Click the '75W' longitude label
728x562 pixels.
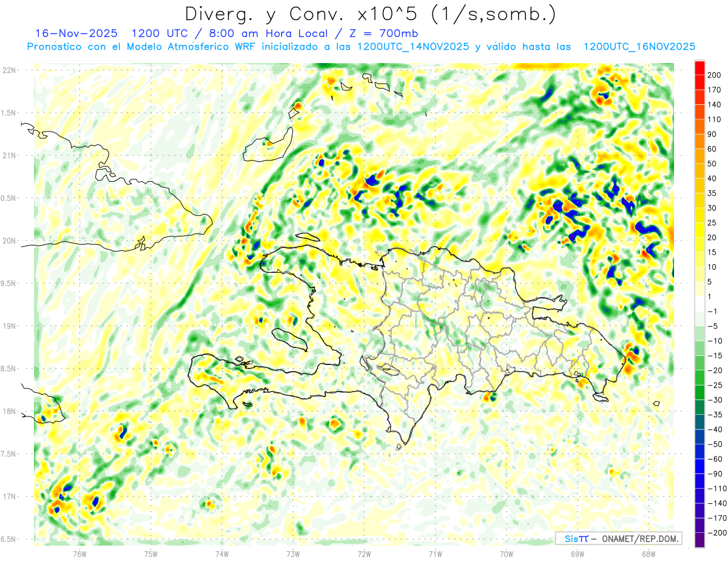(x=151, y=554)
